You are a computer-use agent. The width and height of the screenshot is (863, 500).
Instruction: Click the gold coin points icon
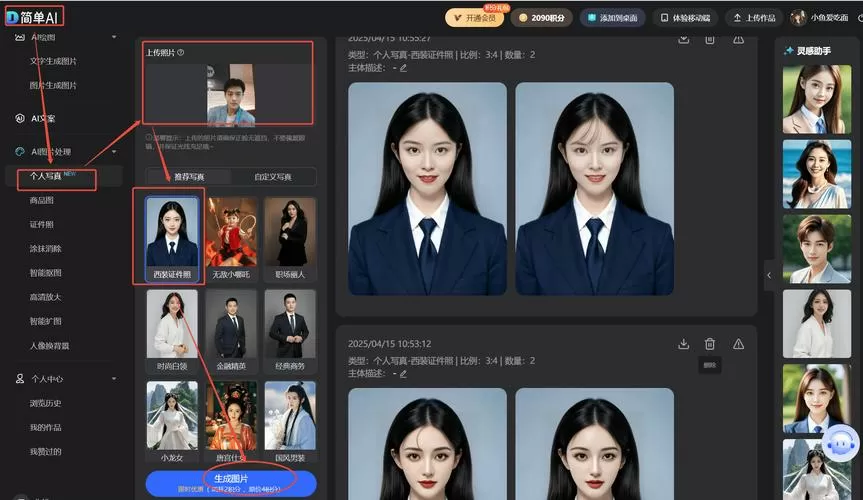pos(523,18)
